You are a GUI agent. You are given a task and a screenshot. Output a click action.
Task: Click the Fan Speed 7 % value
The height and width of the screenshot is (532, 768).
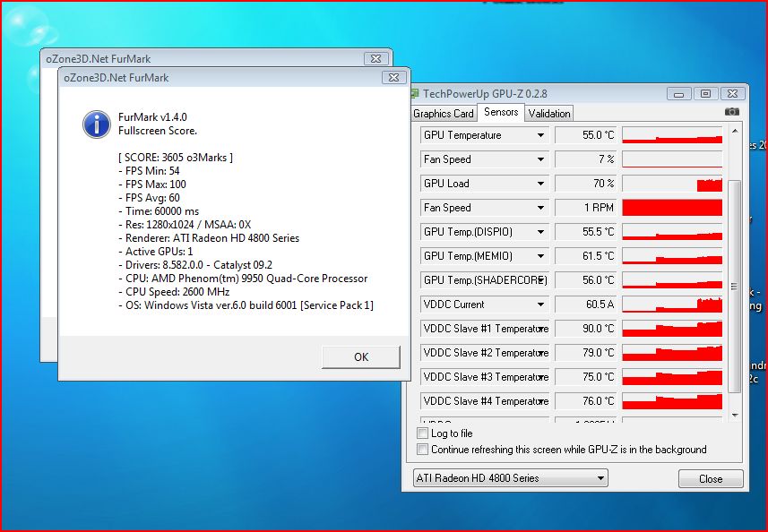click(586, 159)
